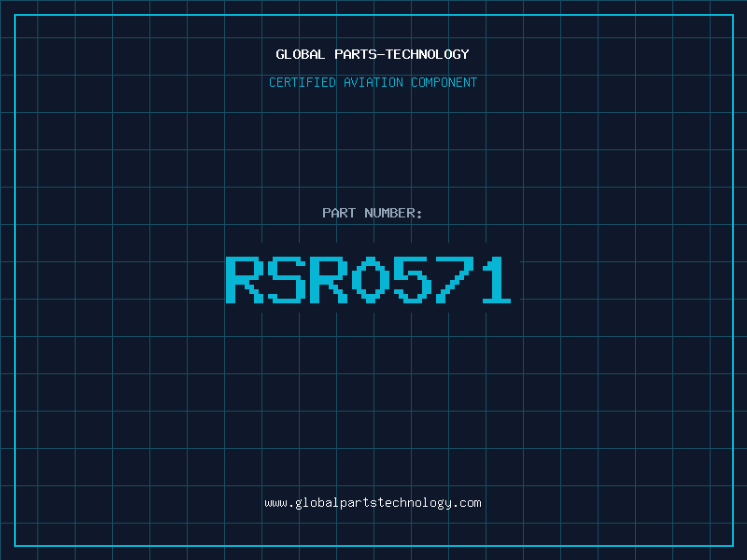The height and width of the screenshot is (560, 747).
Task: Click the second R in RSR0571
Action: point(329,280)
